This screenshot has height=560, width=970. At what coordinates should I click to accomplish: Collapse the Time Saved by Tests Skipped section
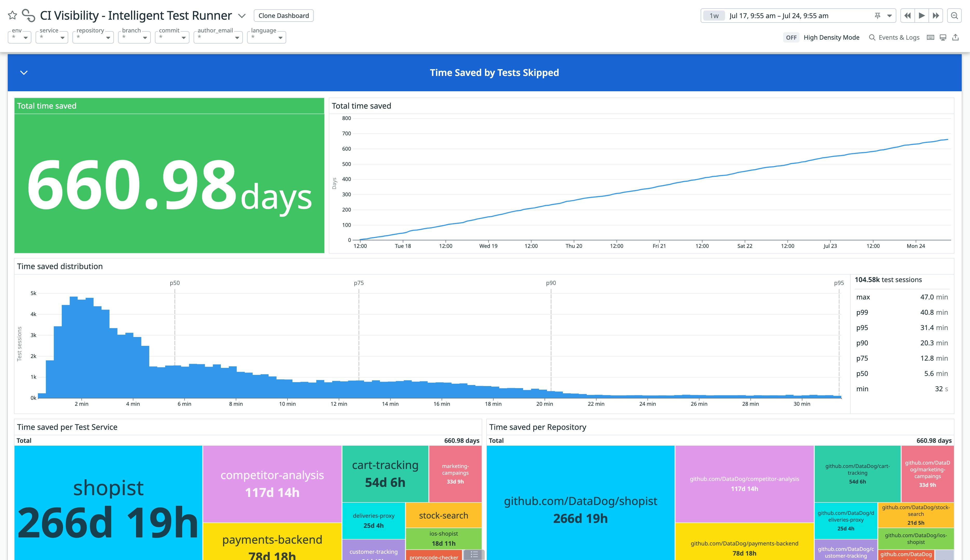[x=23, y=72]
